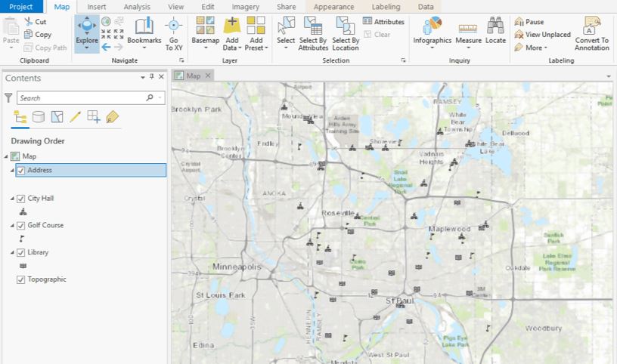Viewport: 617px width, 364px height.
Task: Open the Appearance contextual tab
Action: 333,7
